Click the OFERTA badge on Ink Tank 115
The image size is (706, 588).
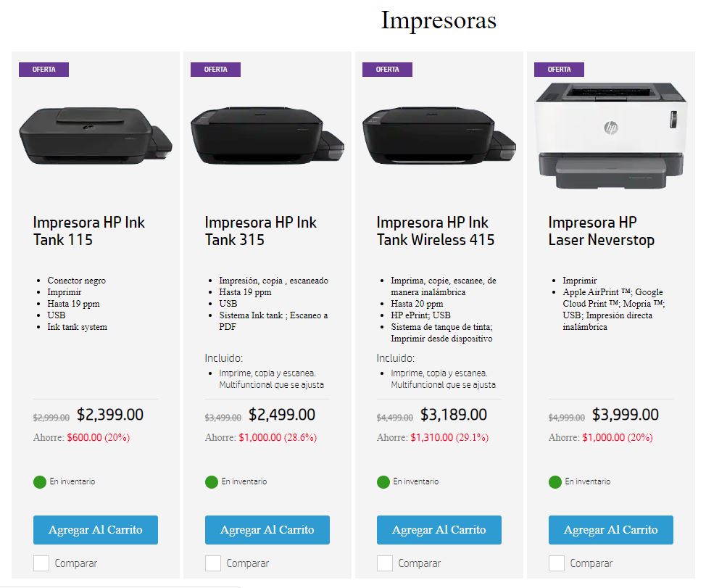pos(43,70)
